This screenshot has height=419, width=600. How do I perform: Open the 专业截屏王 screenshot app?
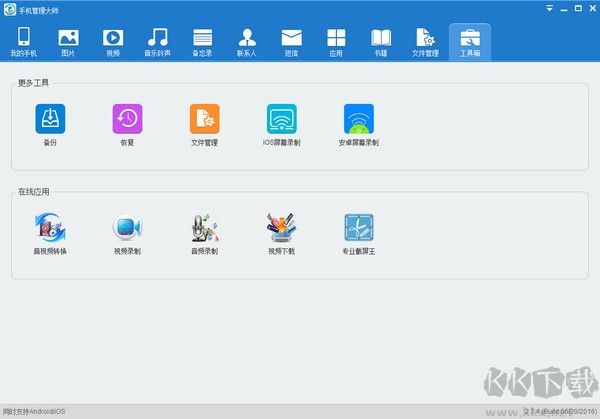(x=359, y=233)
